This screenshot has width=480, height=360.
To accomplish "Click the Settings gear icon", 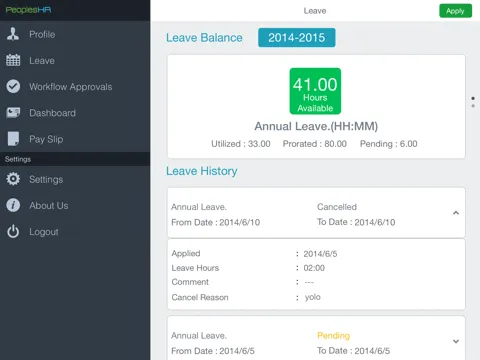I will pos(13,179).
